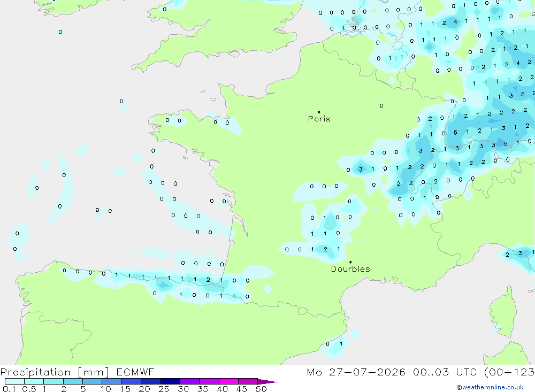Screen dimensions: 535x392
Task: Click the legend label '45'
Action: point(242,389)
